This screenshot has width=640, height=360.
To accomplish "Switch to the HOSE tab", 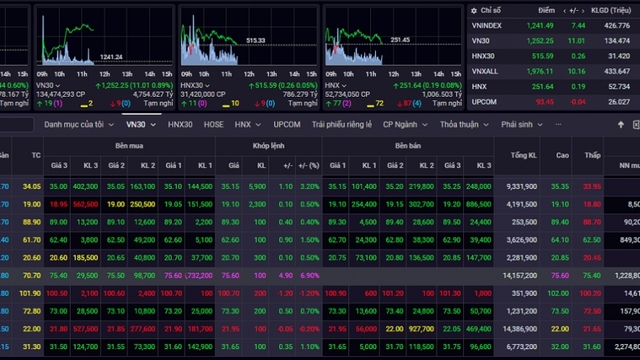I will click(x=213, y=124).
